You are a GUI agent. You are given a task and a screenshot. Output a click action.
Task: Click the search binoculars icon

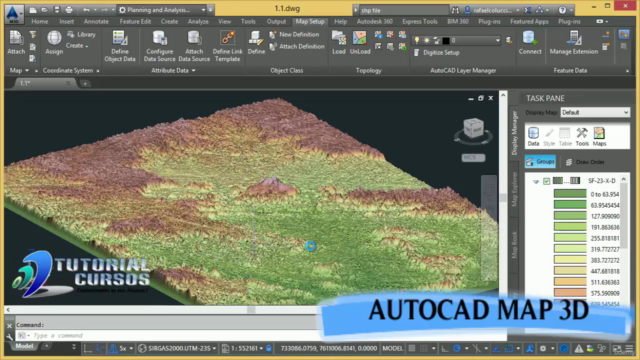tap(456, 10)
